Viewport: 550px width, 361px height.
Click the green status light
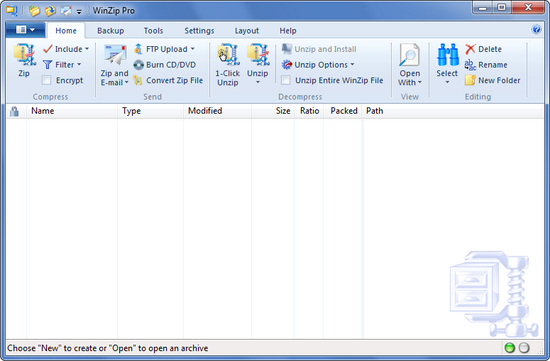point(509,348)
